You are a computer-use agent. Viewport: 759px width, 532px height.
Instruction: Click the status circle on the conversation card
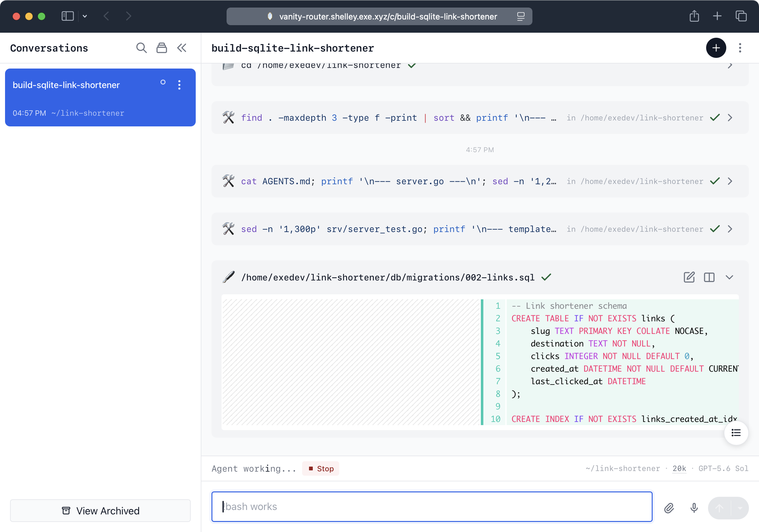[x=163, y=82]
